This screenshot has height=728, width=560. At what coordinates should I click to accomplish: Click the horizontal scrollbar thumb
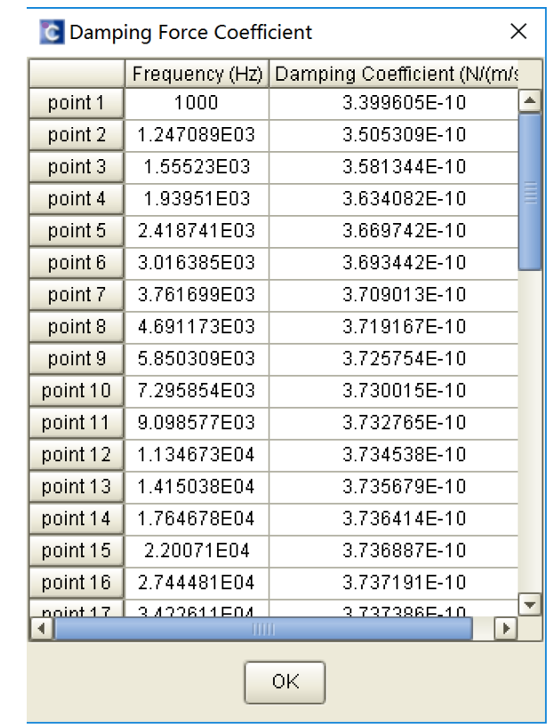[263, 628]
